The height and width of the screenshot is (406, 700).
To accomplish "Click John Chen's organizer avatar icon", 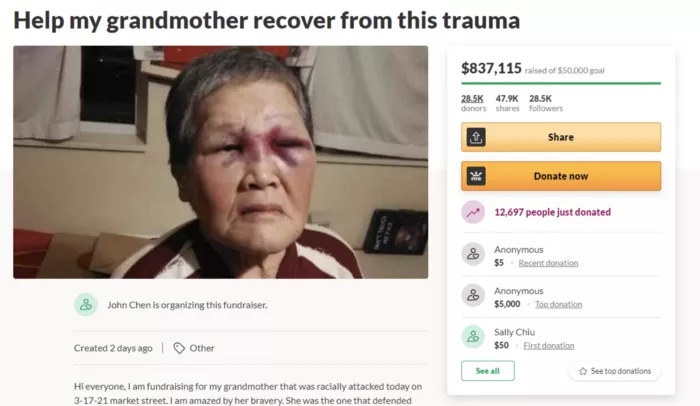I will point(86,305).
